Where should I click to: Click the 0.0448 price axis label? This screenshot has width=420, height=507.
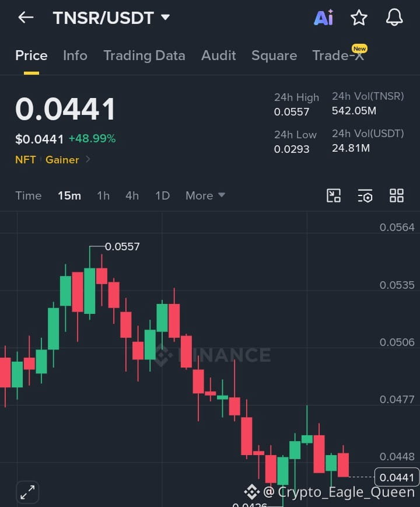[397, 457]
